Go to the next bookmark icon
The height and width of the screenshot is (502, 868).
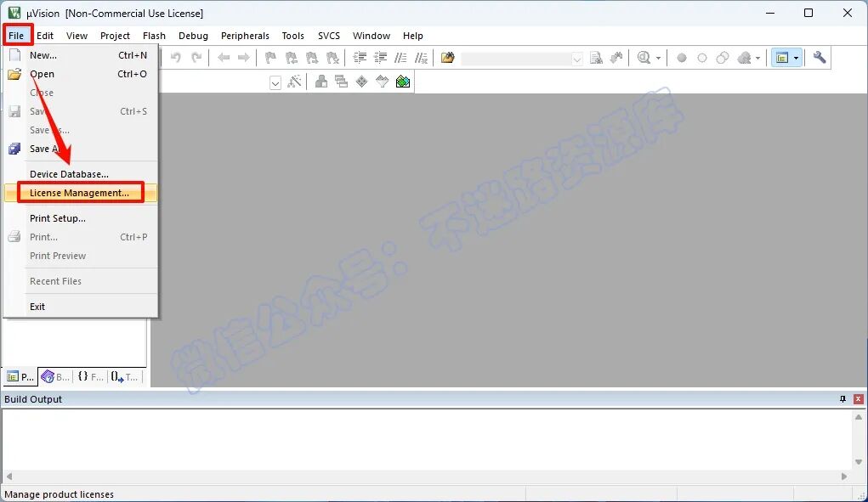pos(312,58)
